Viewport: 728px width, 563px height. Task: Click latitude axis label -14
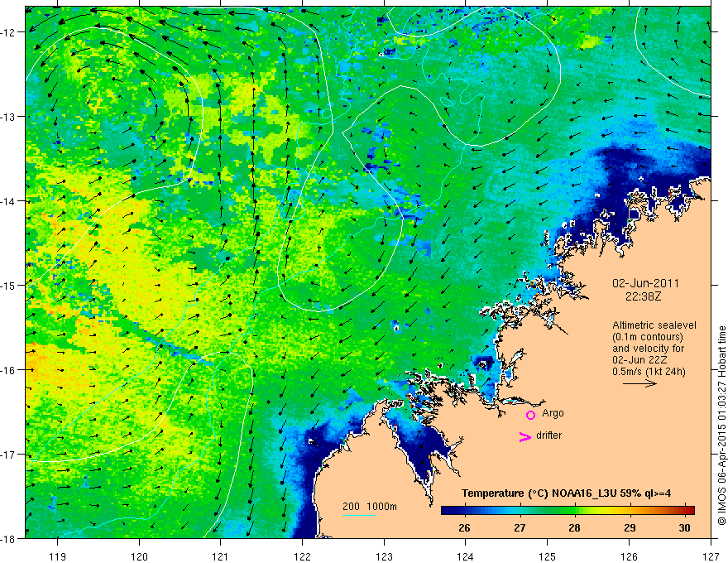coord(8,201)
